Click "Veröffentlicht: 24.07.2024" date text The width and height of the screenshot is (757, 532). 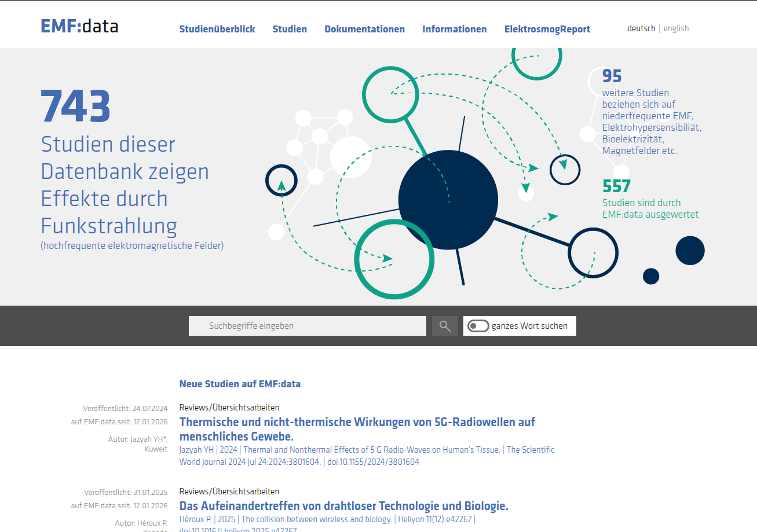pyautogui.click(x=125, y=409)
